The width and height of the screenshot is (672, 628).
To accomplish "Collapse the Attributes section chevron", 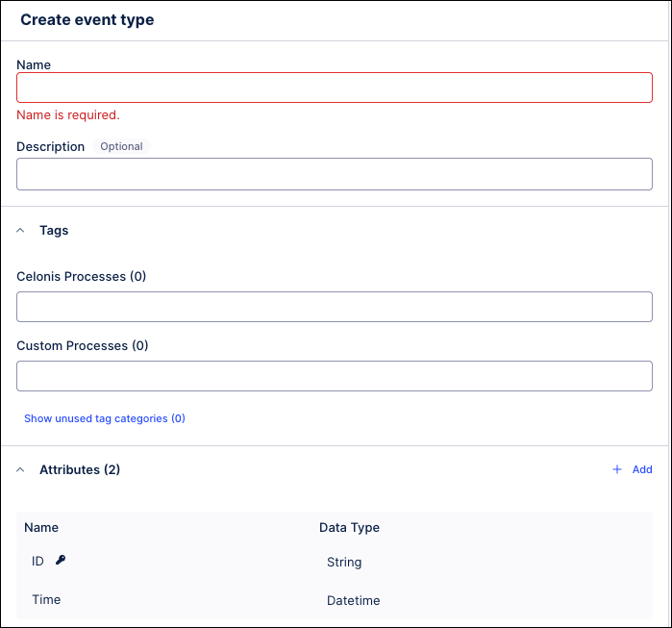I will tap(21, 470).
